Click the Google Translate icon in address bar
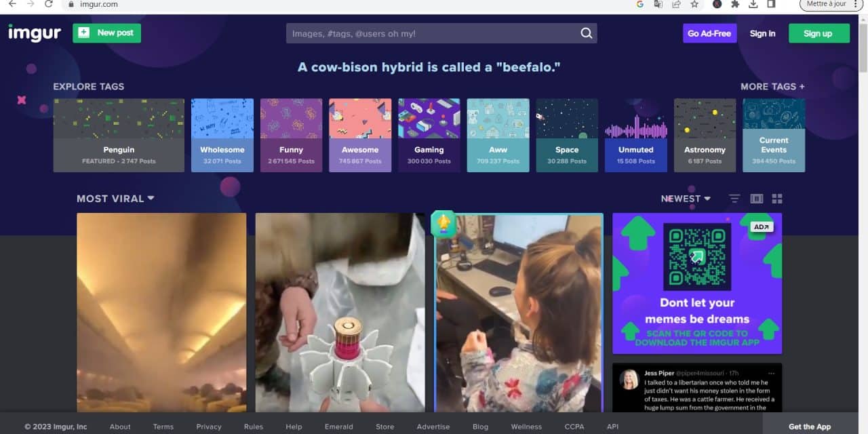 tap(658, 4)
